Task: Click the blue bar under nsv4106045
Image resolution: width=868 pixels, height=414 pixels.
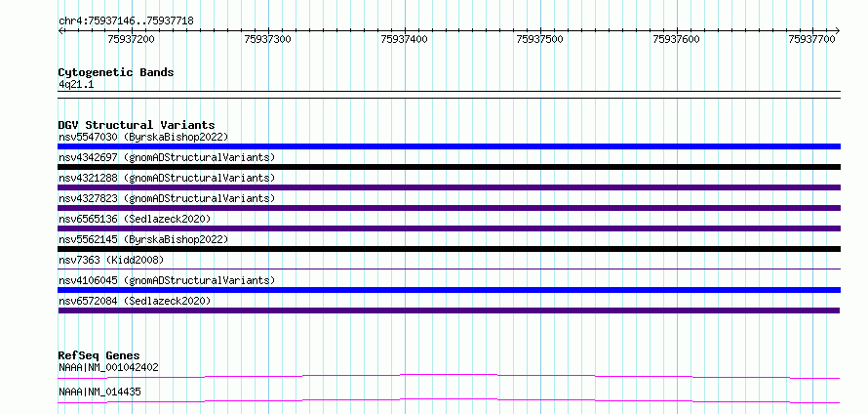Action: (x=449, y=290)
